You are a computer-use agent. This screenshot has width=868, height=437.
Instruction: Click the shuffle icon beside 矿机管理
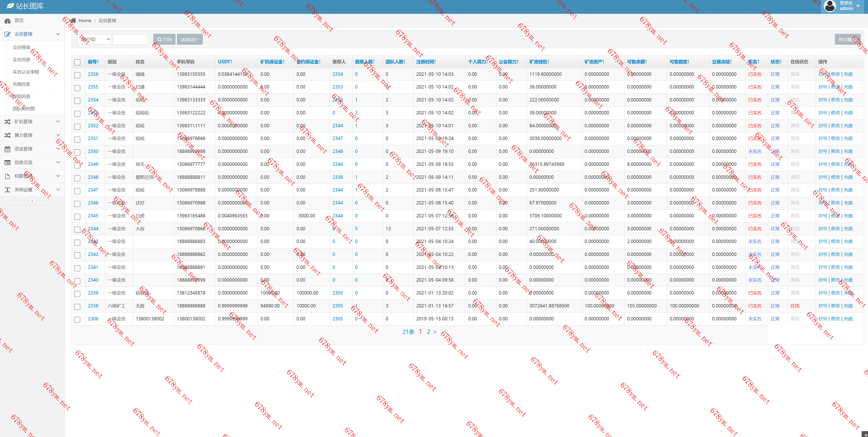click(x=7, y=122)
